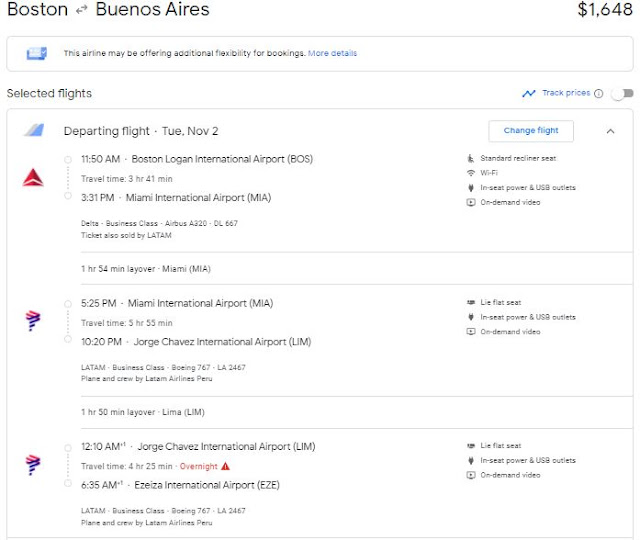
Task: Click the Lima flight In-seat power icon
Action: (x=471, y=461)
